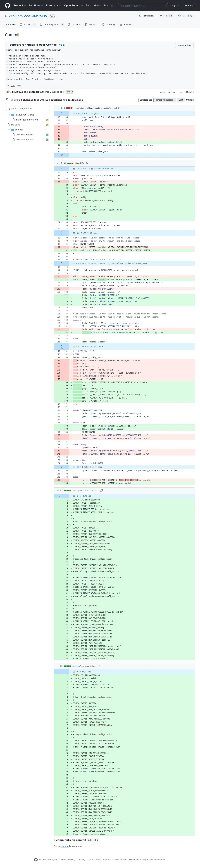Select the Whitespace option
The image size is (200, 868).
point(146,100)
